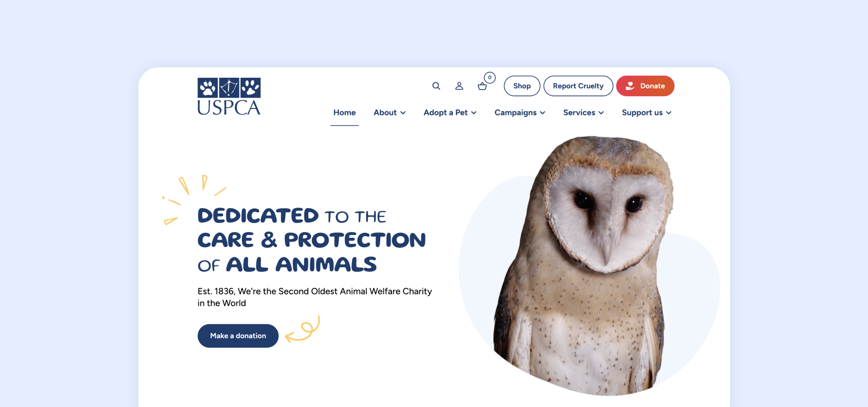Open the search magnifier icon

click(x=436, y=86)
